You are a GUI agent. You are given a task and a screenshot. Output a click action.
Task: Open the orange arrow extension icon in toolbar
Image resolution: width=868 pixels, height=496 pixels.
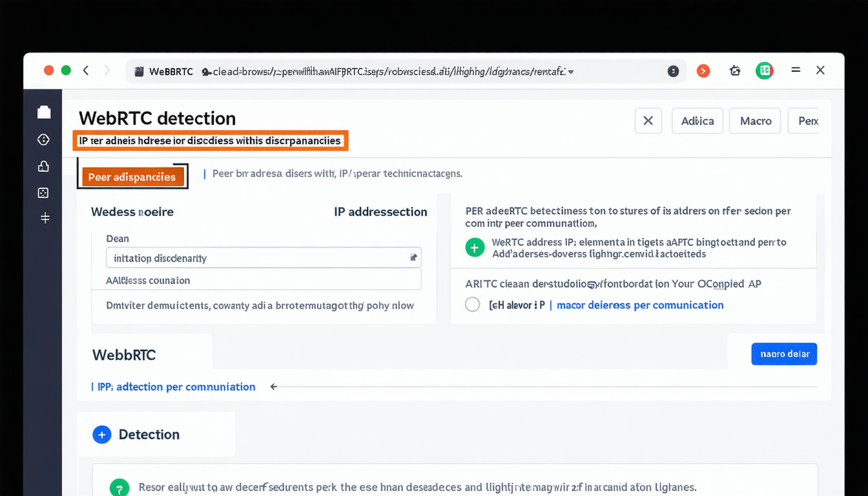tap(703, 70)
